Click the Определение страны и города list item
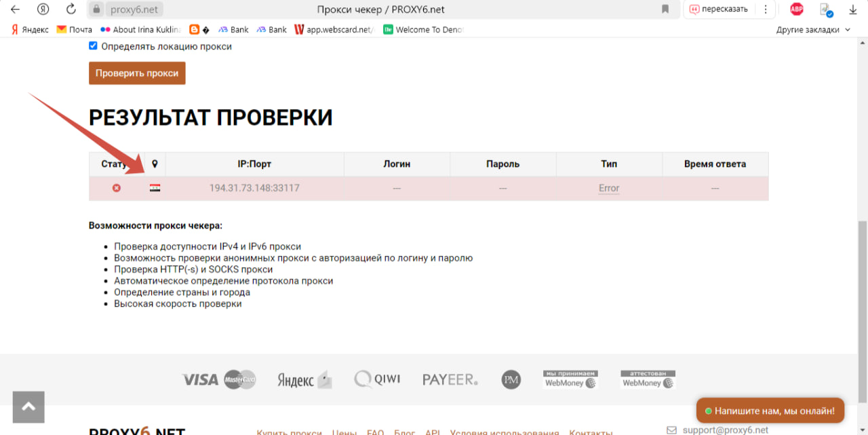The width and height of the screenshot is (868, 435). coord(182,292)
